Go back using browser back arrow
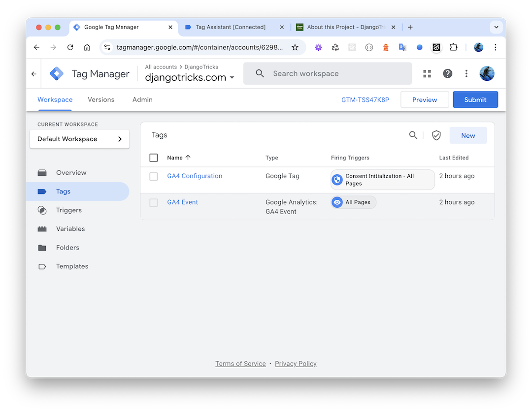The image size is (532, 412). tap(36, 47)
